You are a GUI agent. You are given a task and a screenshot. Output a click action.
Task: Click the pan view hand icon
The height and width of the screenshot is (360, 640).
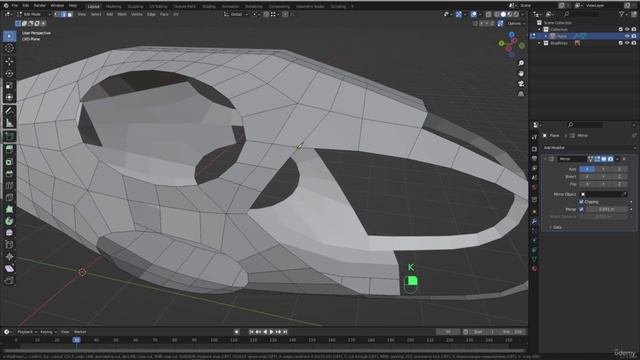(521, 73)
